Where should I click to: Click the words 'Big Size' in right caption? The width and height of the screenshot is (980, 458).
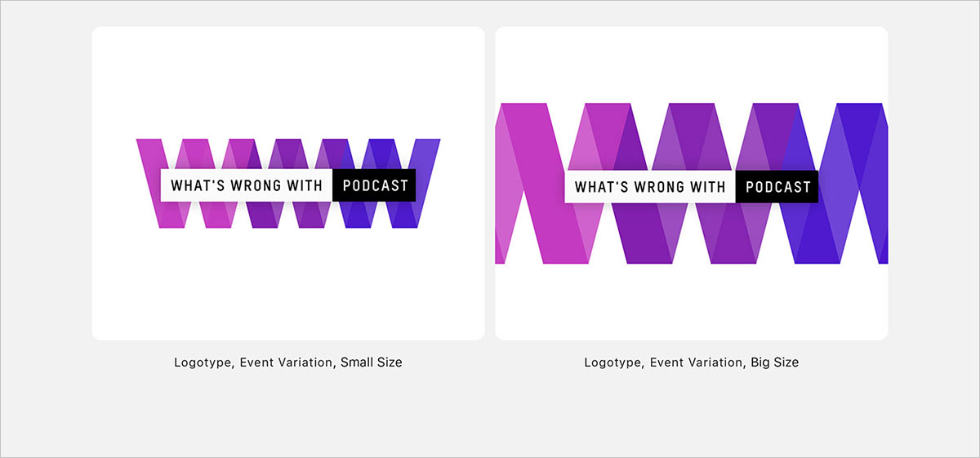pos(775,362)
